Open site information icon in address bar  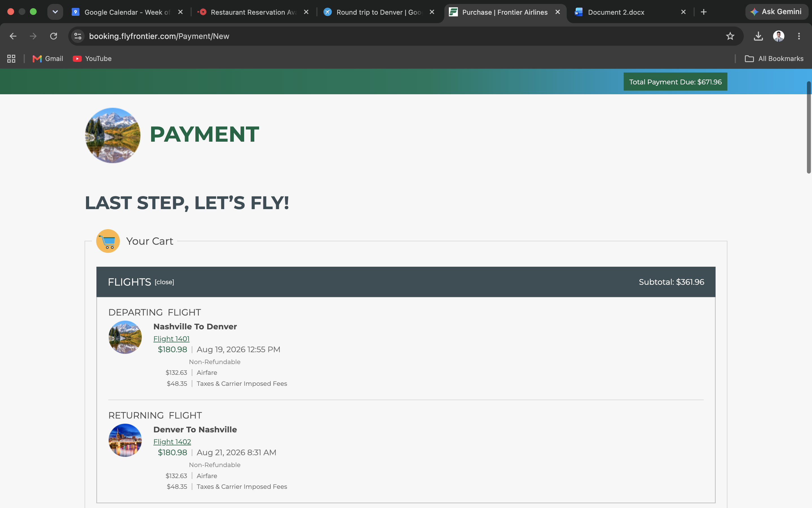[78, 36]
